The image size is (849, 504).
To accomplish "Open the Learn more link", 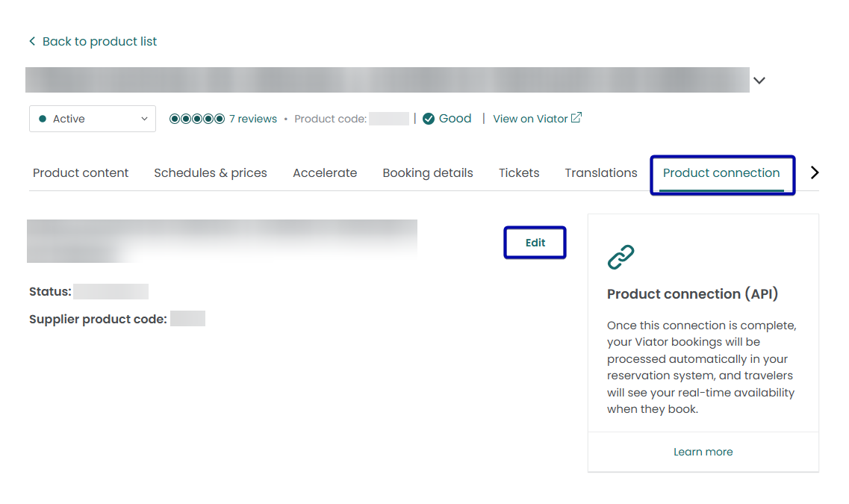I will [703, 452].
